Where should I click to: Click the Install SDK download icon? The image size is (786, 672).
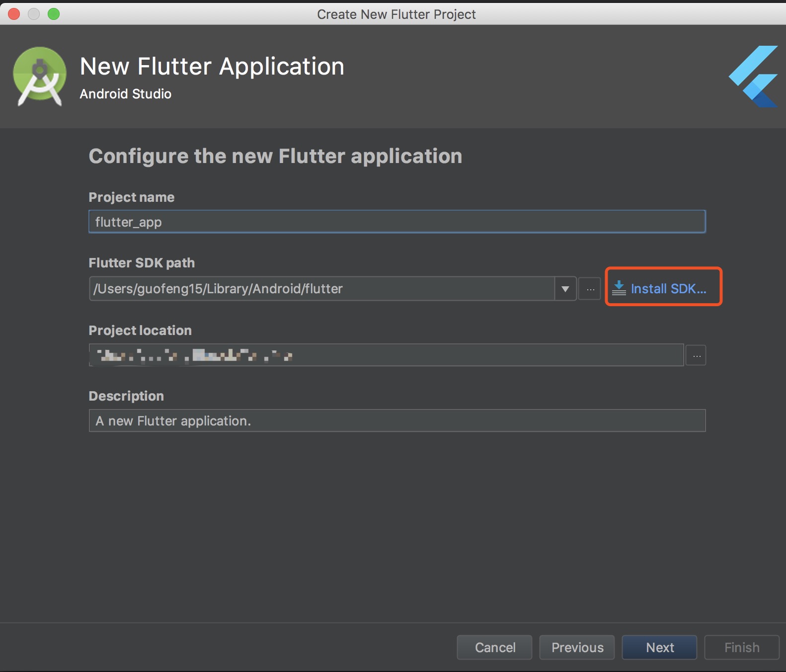pos(619,288)
